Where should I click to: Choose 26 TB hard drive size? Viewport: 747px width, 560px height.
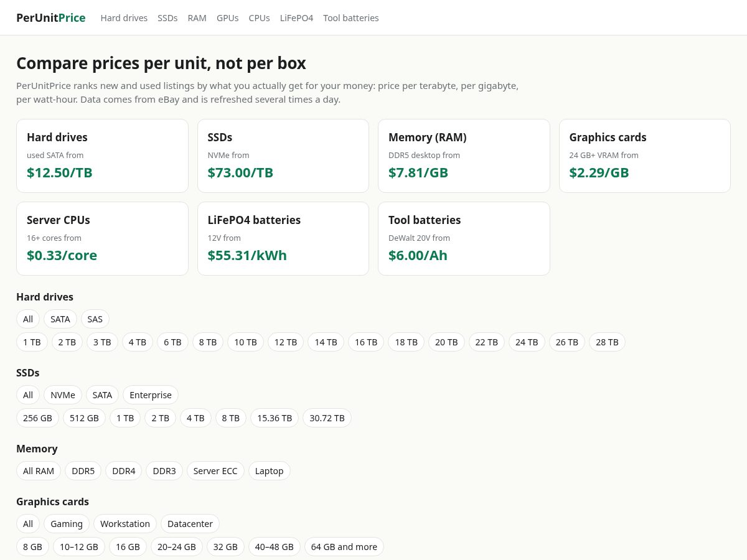(x=567, y=342)
